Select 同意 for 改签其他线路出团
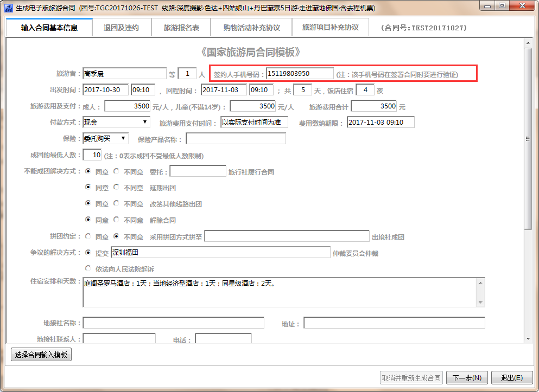539x392 pixels. point(88,203)
